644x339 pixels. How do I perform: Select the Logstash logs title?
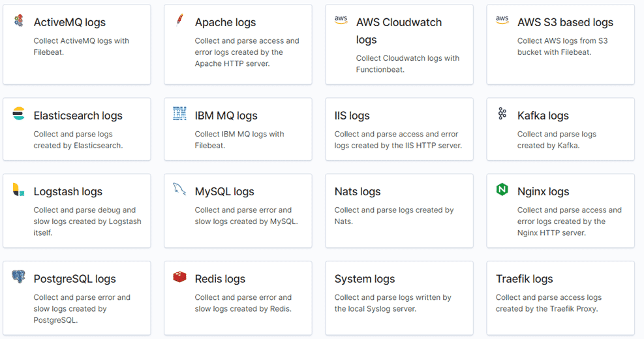[68, 191]
